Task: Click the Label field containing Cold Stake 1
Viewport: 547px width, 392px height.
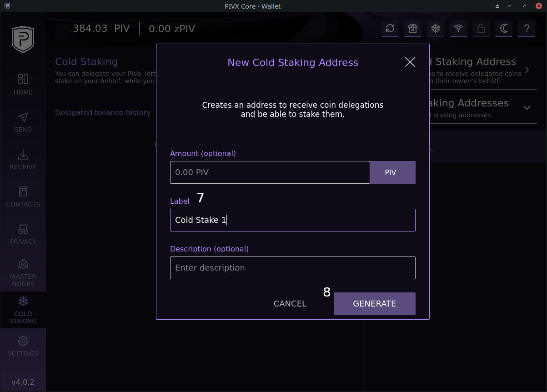Action: coord(293,220)
